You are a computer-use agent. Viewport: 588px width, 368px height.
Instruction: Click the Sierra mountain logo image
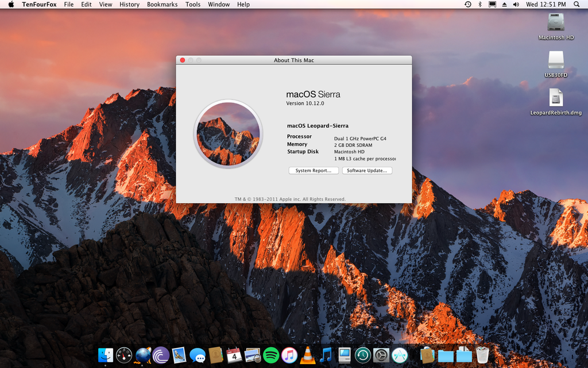[228, 133]
